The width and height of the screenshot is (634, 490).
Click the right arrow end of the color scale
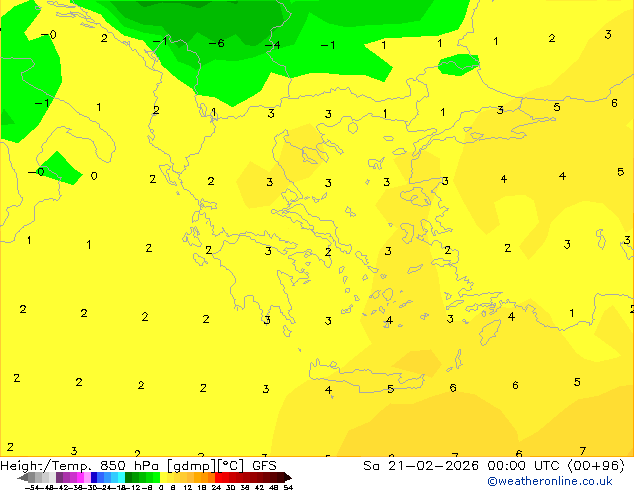coord(288,477)
